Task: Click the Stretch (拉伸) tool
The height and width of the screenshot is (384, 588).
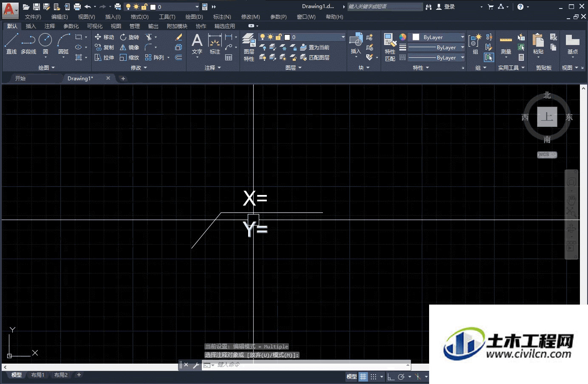Action: coord(104,57)
